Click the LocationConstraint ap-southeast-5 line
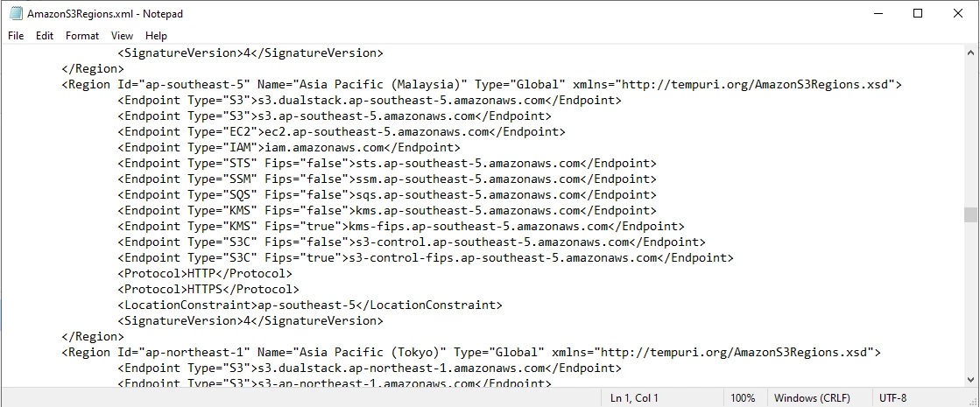Screen dimensions: 980x407 coord(309,305)
